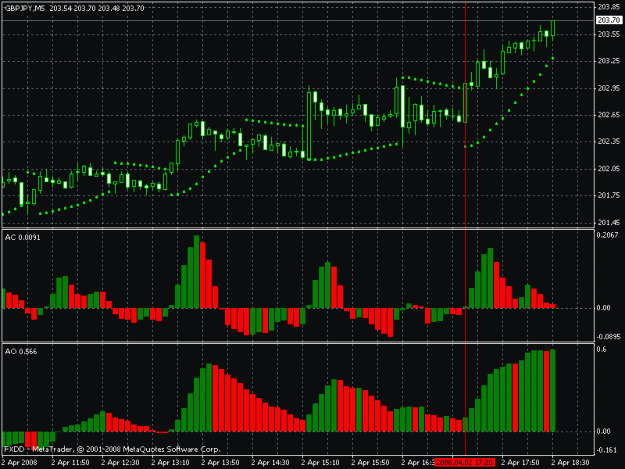Click the -0.161 scale value in AO panel
The width and height of the screenshot is (625, 469).
click(607, 451)
